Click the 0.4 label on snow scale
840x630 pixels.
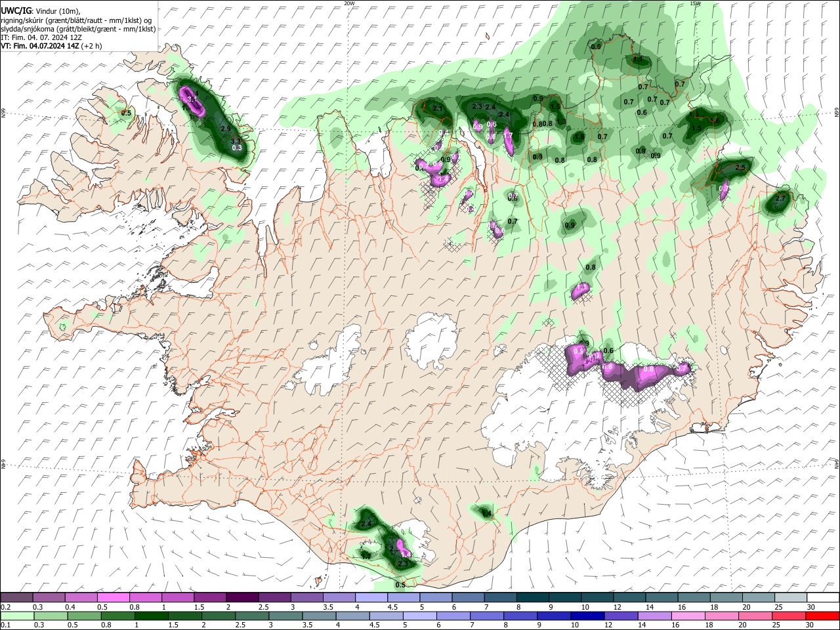tap(70, 607)
